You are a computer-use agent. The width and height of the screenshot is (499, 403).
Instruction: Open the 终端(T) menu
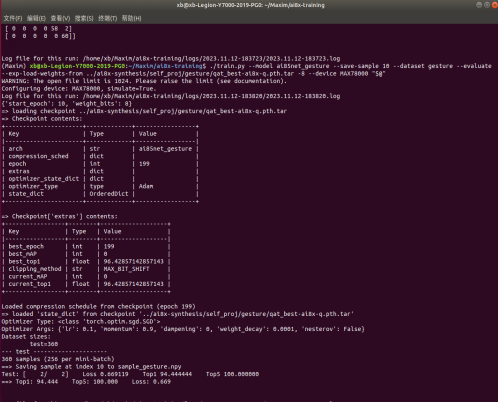108,18
